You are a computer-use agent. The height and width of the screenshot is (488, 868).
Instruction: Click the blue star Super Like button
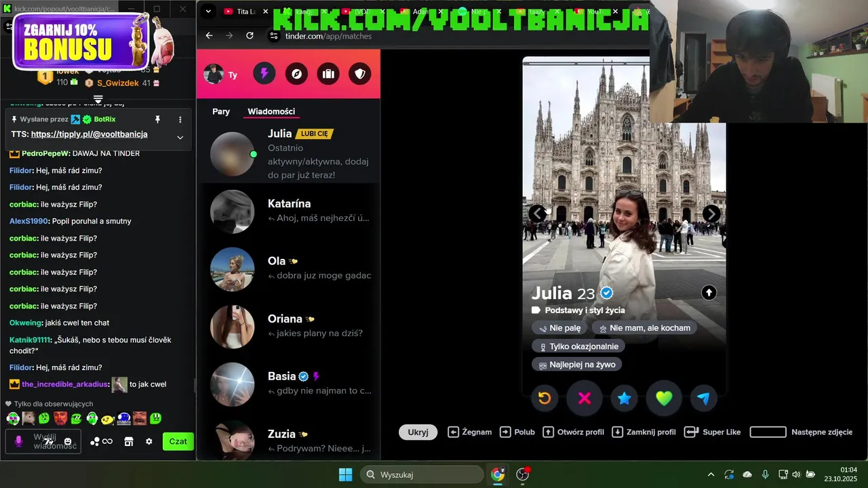point(625,399)
